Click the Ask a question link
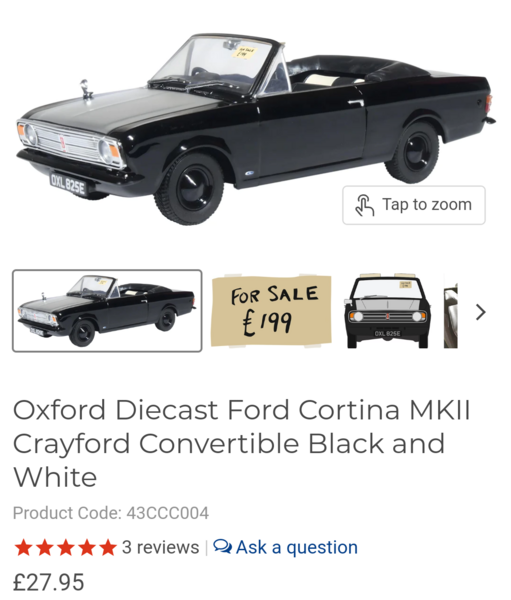This screenshot has height=600, width=511. click(285, 547)
